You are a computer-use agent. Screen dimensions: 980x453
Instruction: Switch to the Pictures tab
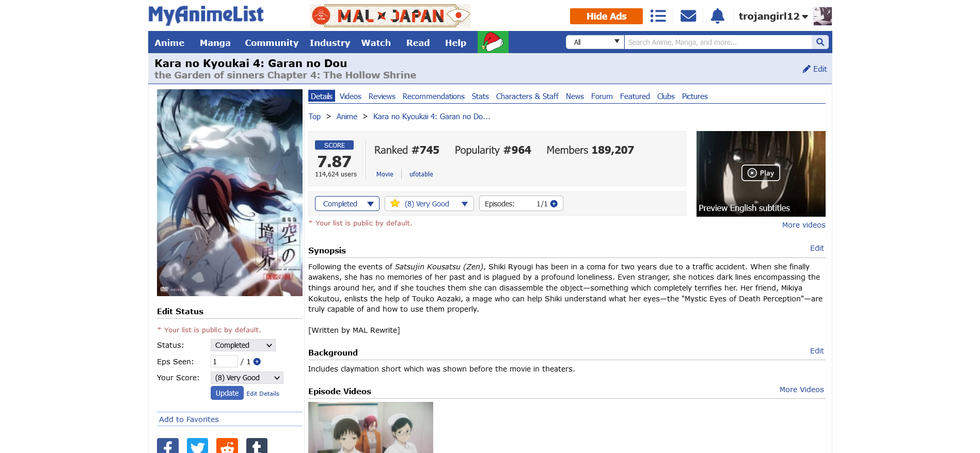point(695,96)
